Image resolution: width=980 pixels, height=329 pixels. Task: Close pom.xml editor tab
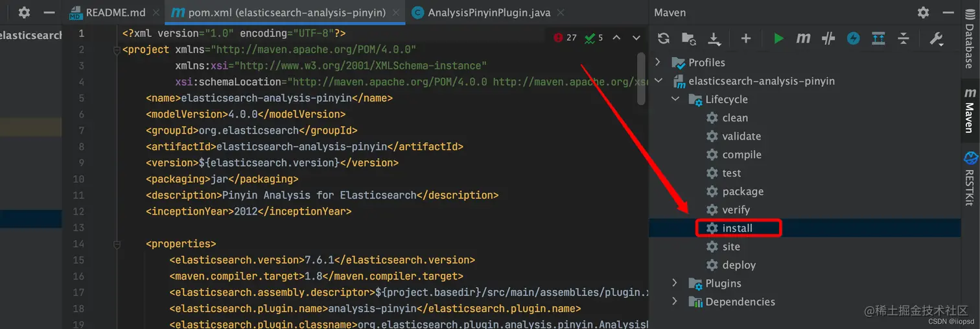coord(397,12)
